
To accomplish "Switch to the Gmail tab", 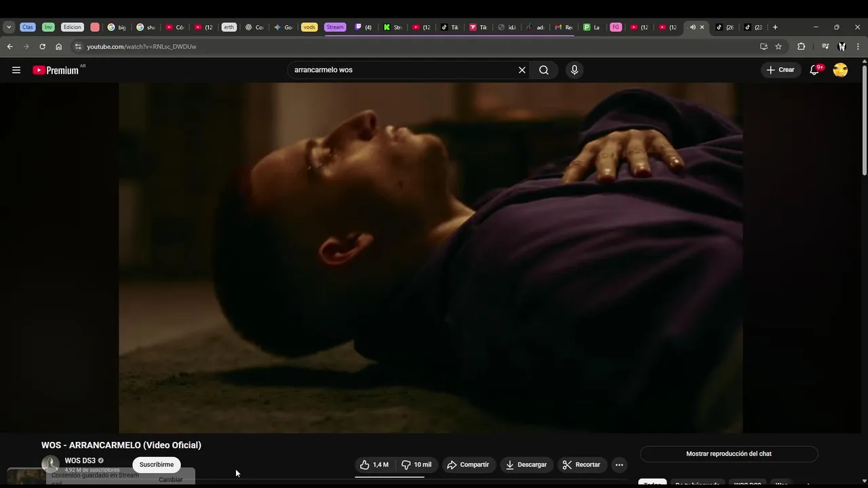I will [564, 27].
